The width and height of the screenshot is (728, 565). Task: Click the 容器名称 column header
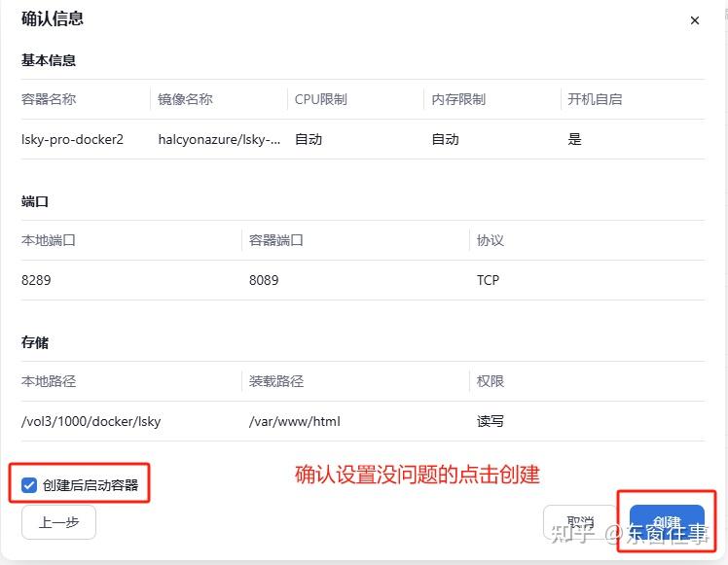pyautogui.click(x=49, y=99)
